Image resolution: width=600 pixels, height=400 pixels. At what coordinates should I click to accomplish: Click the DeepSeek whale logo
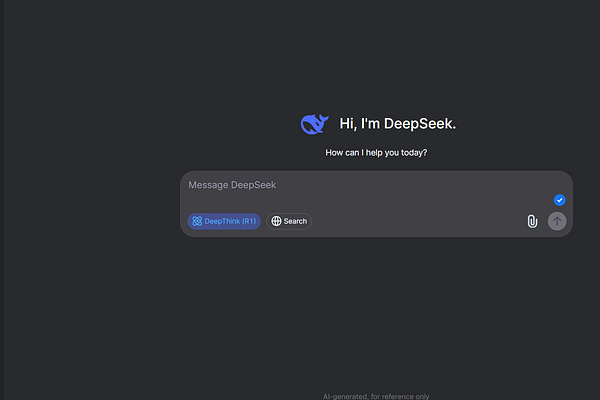[315, 124]
